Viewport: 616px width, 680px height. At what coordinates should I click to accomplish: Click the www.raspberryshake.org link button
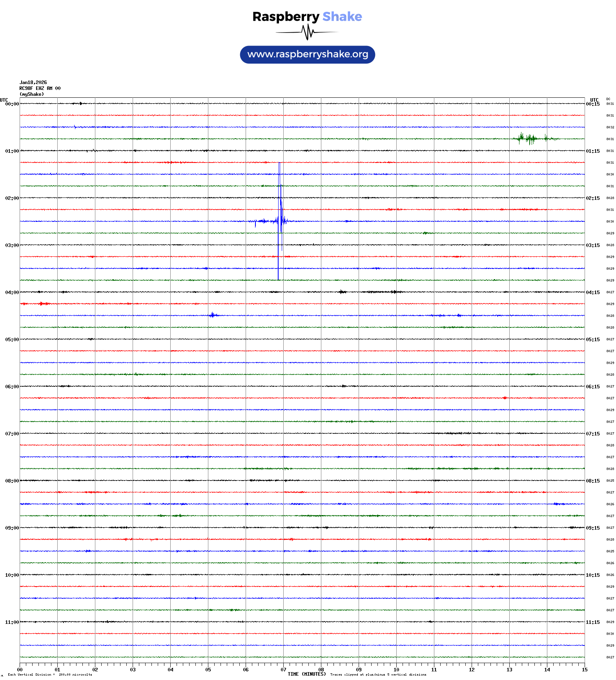coord(307,55)
